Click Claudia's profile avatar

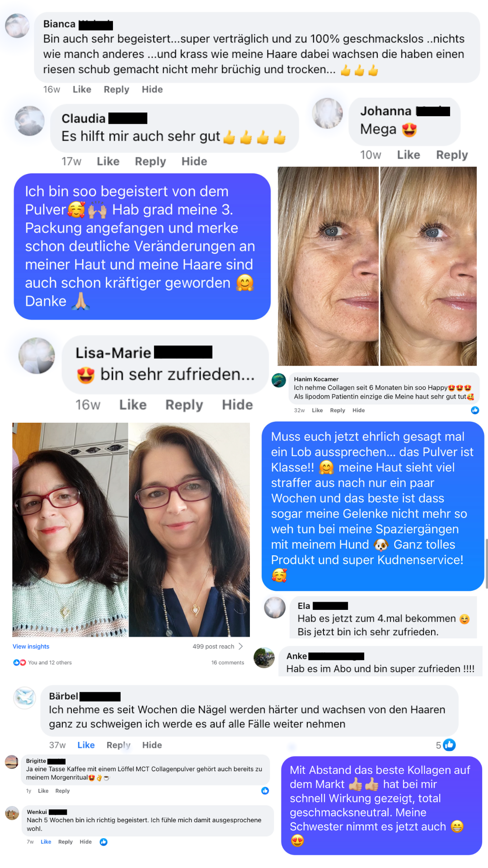click(x=29, y=121)
